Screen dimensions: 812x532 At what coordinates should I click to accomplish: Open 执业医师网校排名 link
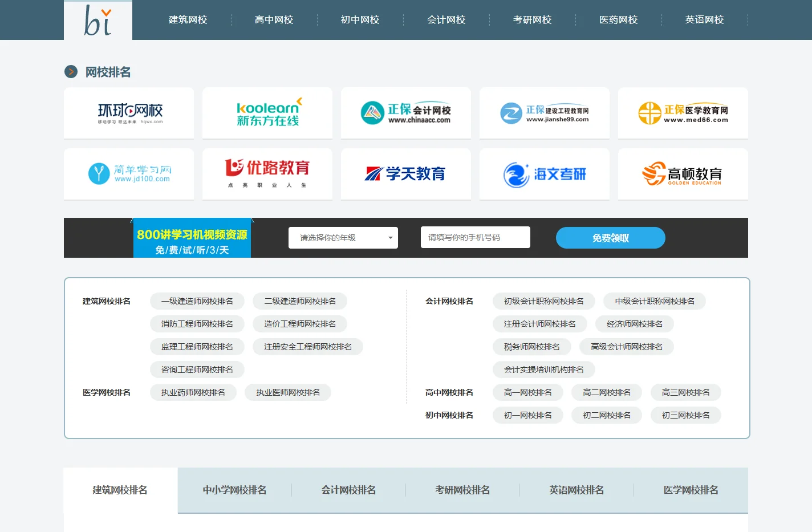(288, 392)
